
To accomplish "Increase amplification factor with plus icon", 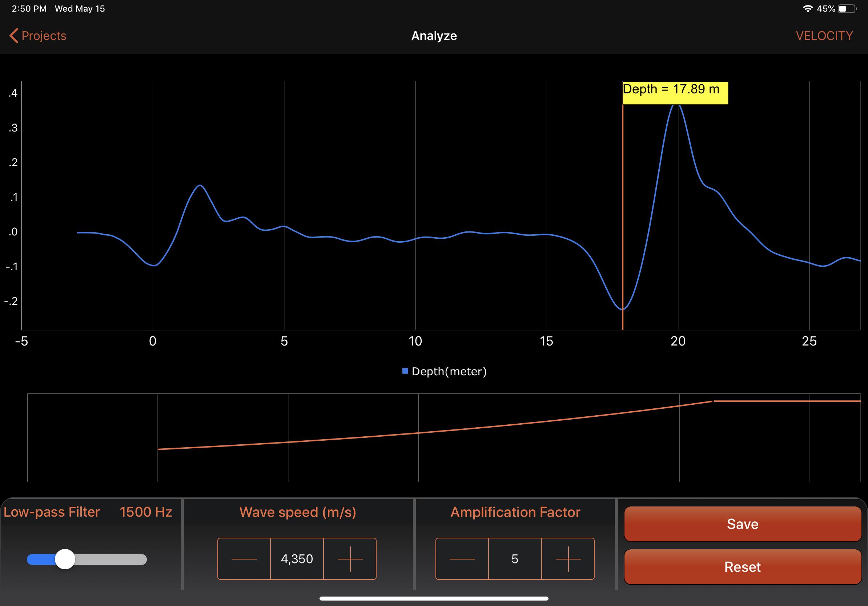I will [568, 559].
